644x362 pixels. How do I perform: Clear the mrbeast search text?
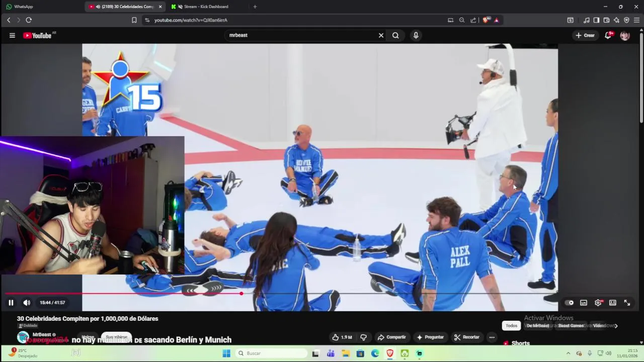(x=381, y=35)
